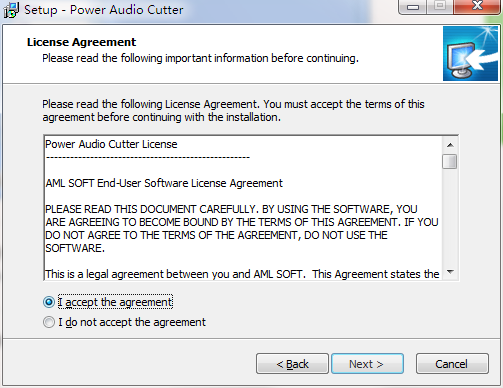Screen dimensions: 503x388
Task: Minimize the setup window
Action: click(x=413, y=7)
